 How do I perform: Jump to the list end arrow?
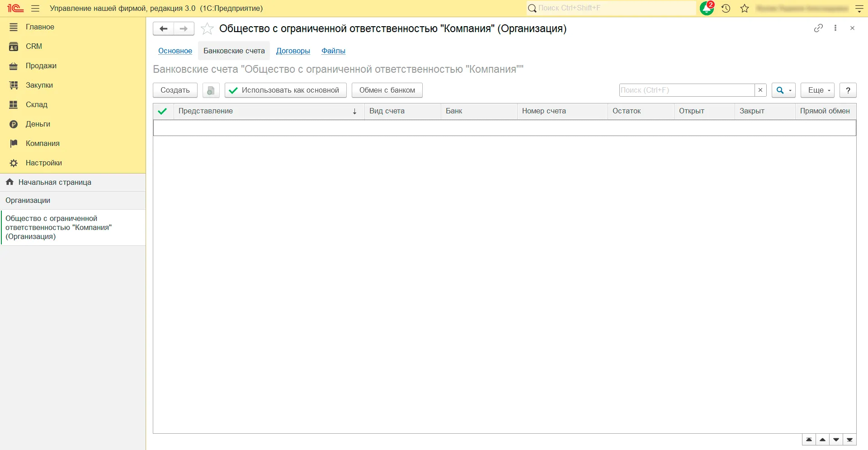pos(850,440)
